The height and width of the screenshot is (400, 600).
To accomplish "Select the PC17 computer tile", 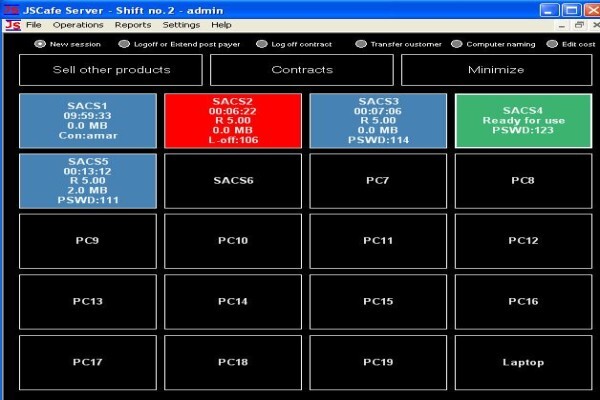I will 88,362.
